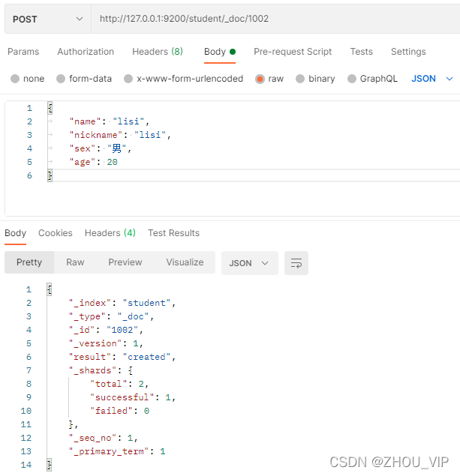Click the request body opening brace fold marker

[50, 108]
